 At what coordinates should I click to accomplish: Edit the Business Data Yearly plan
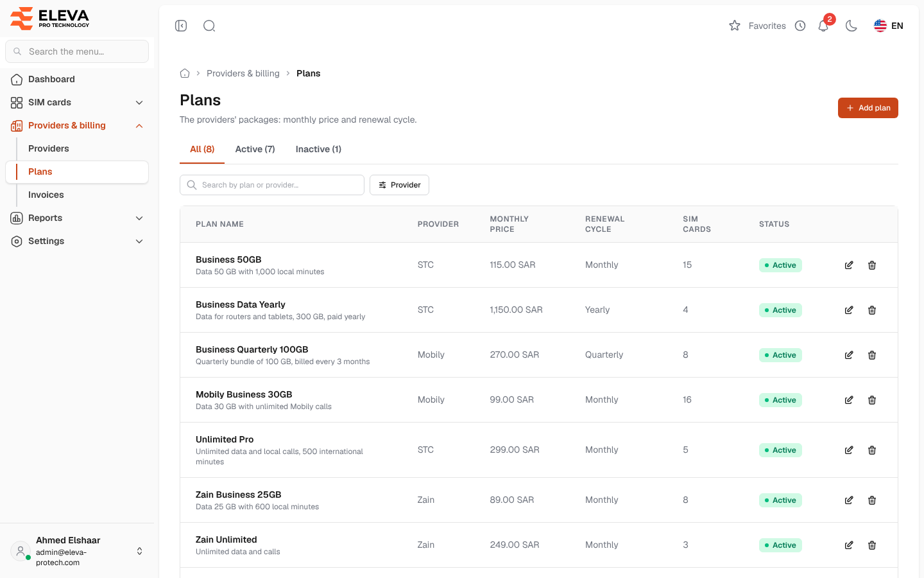[849, 310]
